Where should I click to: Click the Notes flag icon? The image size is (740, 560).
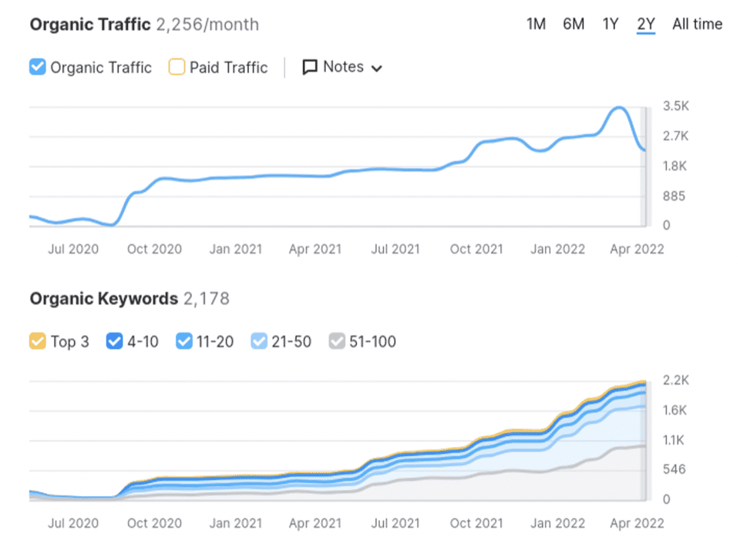click(x=309, y=67)
